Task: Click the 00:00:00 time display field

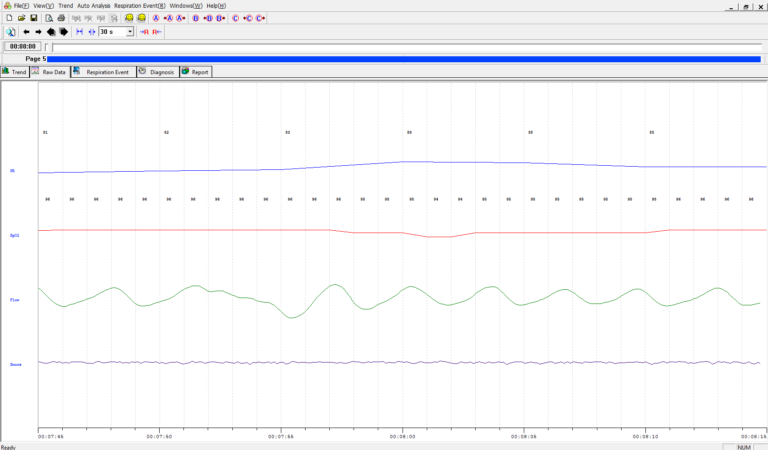Action: coord(22,46)
